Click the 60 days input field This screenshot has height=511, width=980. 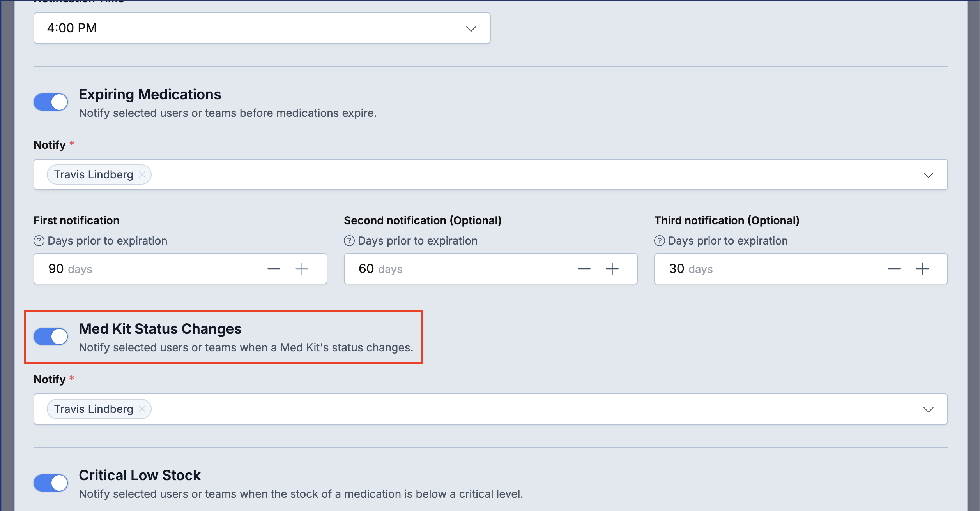pyautogui.click(x=491, y=269)
